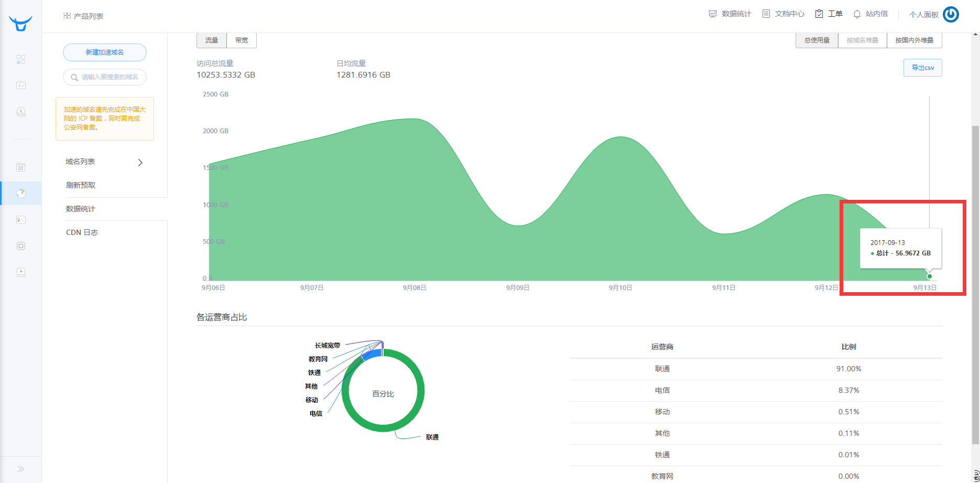980x483 pixels.
Task: Open the 产品列表 menu
Action: pos(83,16)
